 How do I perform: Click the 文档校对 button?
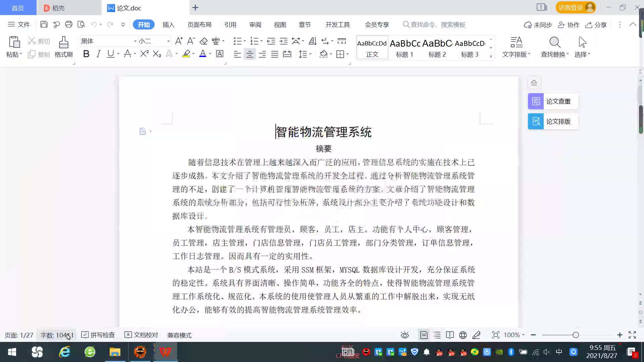coord(141,335)
